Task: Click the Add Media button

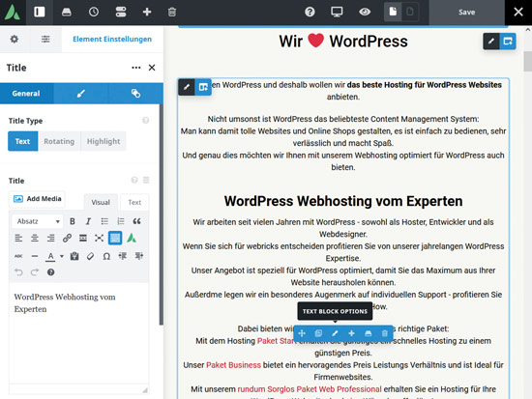Action: 37,199
